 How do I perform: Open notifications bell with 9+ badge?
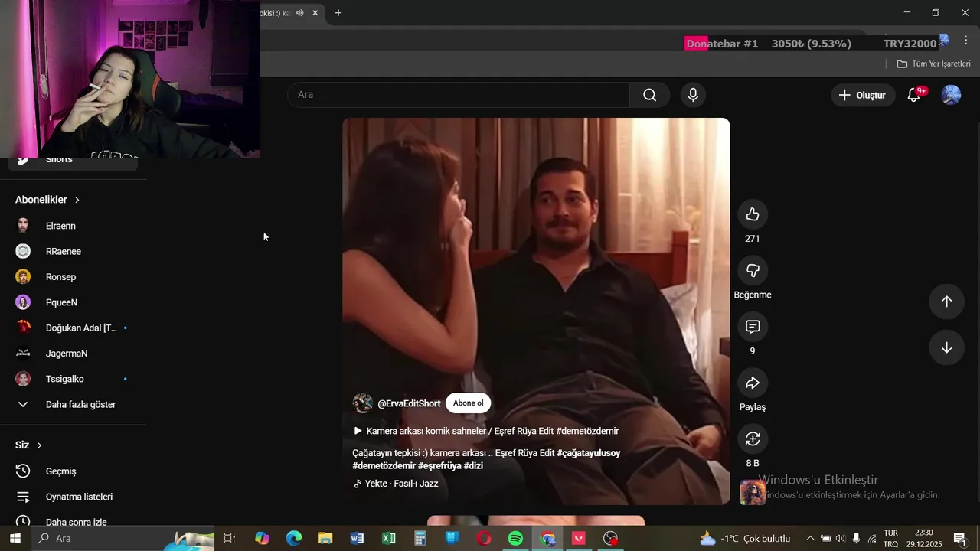coord(914,95)
